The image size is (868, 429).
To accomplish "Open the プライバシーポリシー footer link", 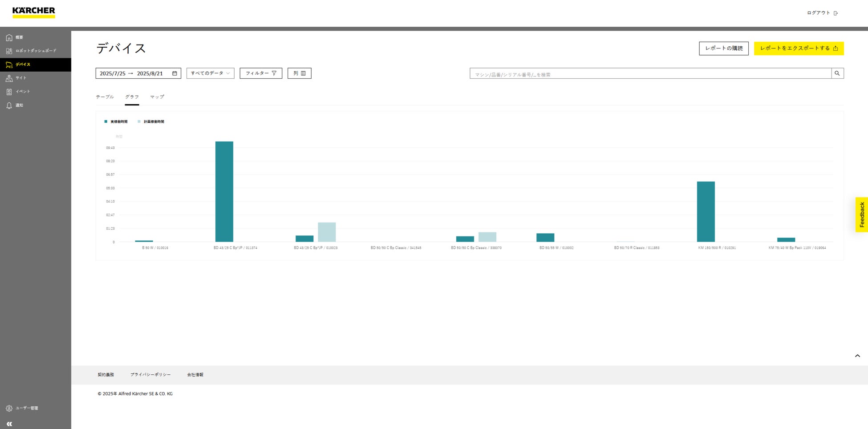I will coord(150,375).
